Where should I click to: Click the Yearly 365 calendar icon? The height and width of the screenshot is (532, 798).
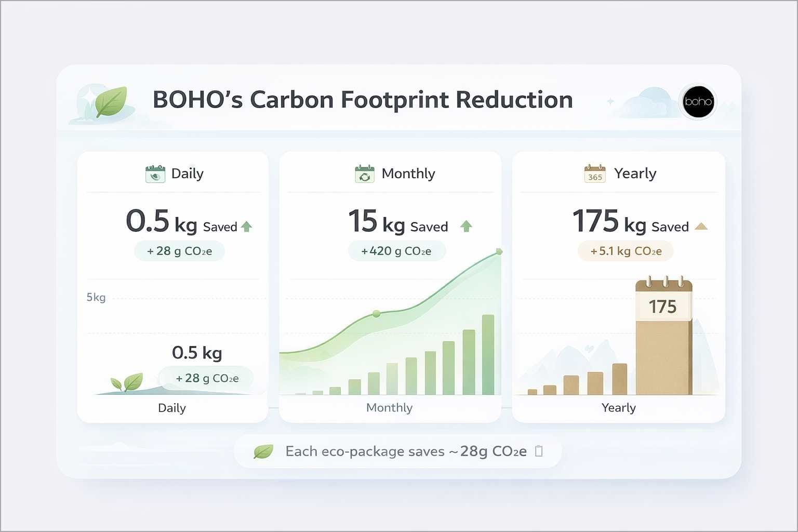click(x=595, y=174)
